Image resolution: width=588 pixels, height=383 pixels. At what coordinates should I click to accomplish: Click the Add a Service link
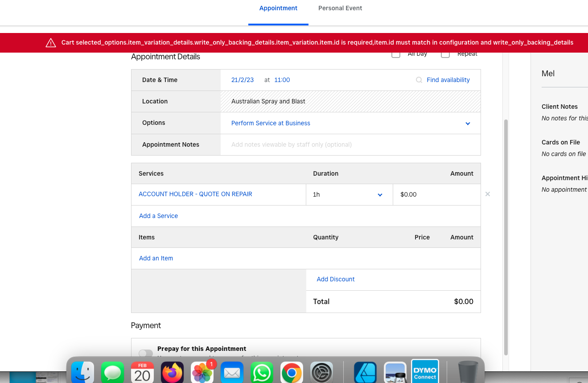[x=158, y=216]
